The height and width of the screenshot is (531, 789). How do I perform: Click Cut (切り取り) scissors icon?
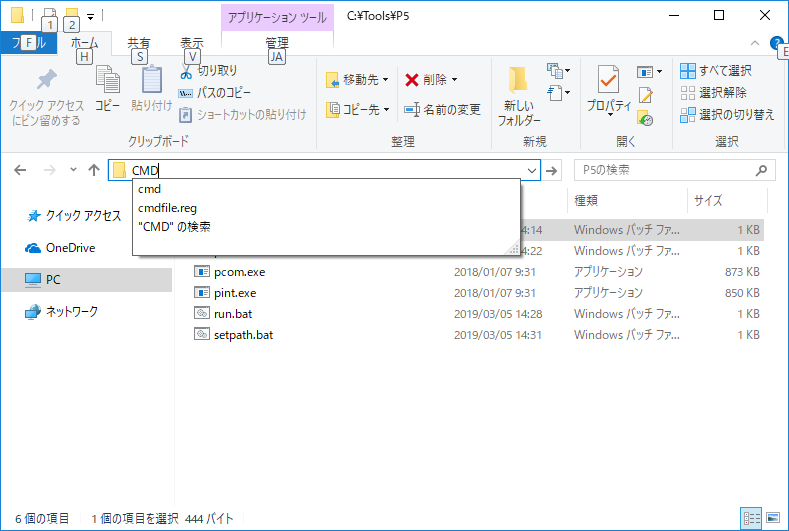pyautogui.click(x=186, y=71)
